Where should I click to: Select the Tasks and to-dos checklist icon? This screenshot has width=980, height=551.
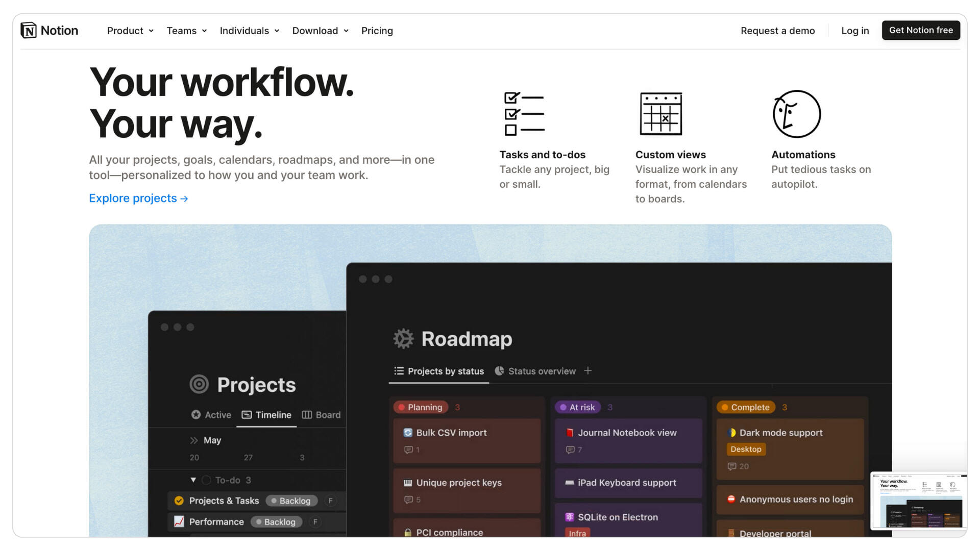[524, 113]
